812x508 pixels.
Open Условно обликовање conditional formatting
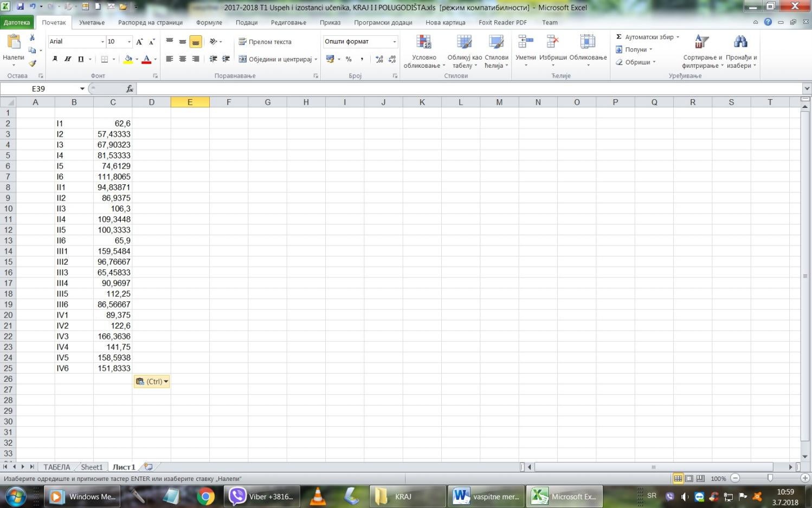coord(424,53)
